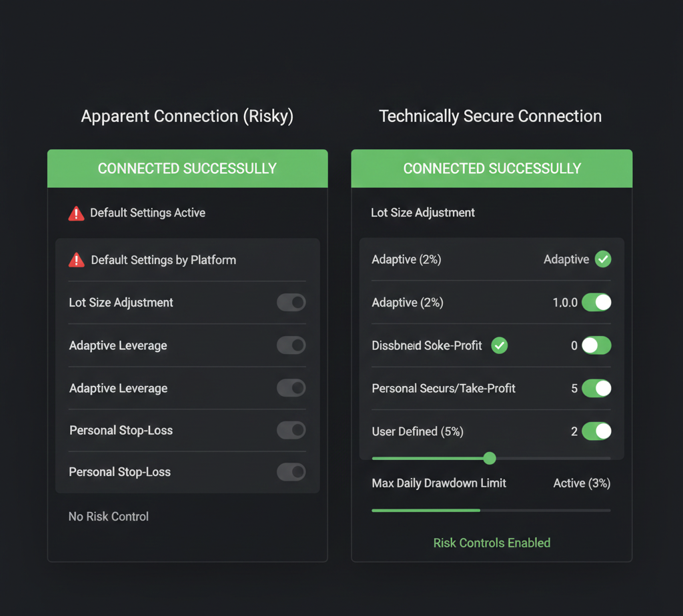
Task: Turn off the toggle showing 1.0.0
Action: (596, 303)
